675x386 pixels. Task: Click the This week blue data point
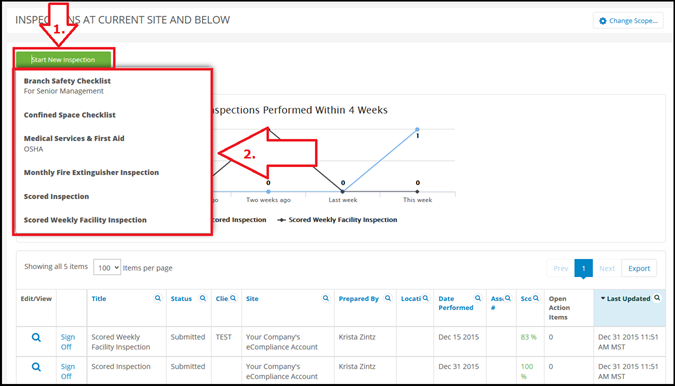click(x=417, y=129)
